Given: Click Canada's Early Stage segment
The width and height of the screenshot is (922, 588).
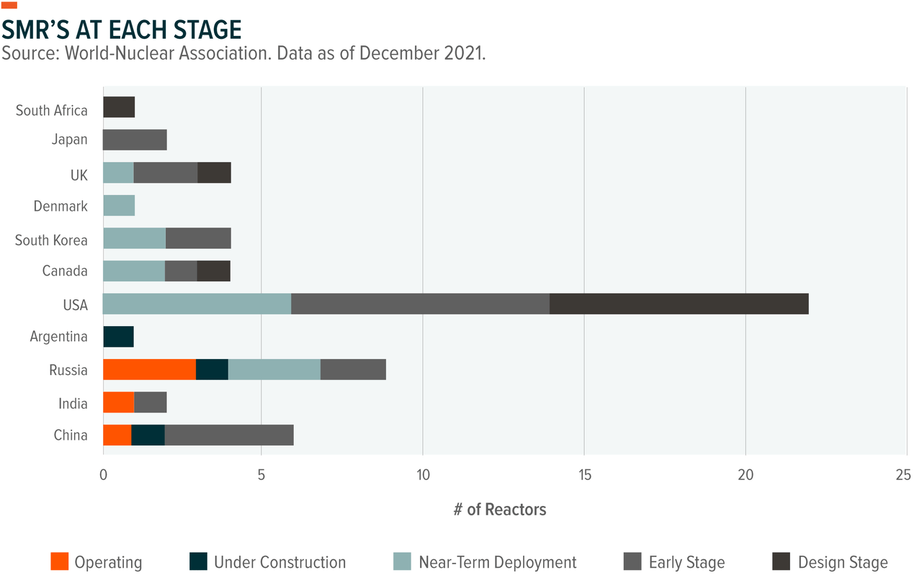Looking at the screenshot, I should click(x=181, y=271).
